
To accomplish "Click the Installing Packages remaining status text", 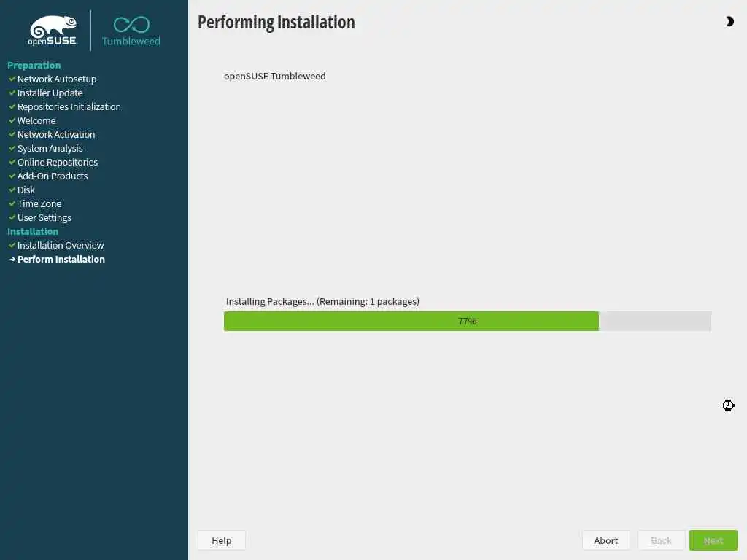I will click(x=322, y=301).
